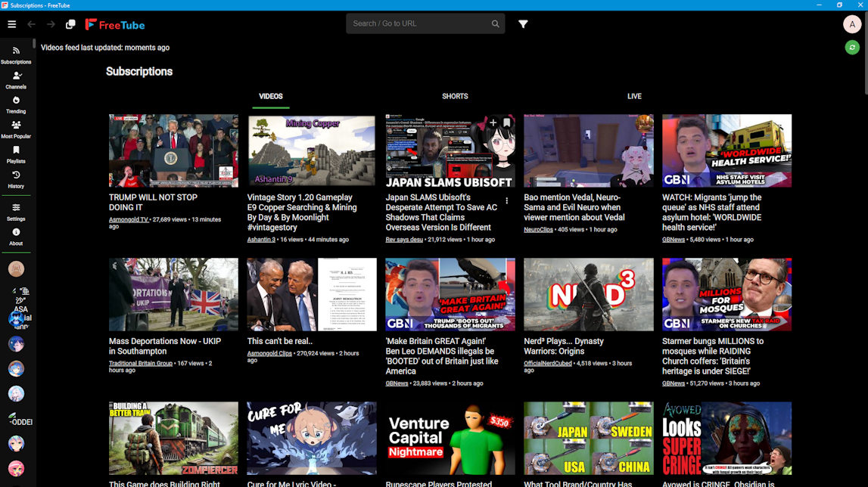868x487 pixels.
Task: Open Trending in the sidebar
Action: tap(16, 104)
